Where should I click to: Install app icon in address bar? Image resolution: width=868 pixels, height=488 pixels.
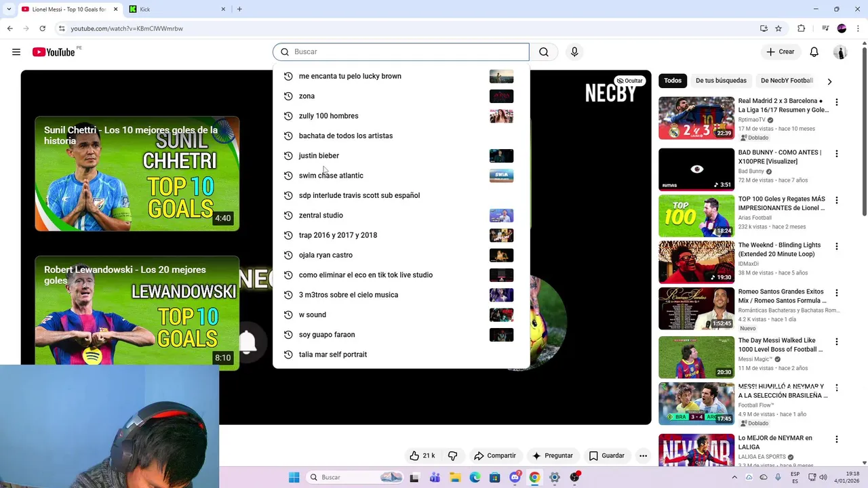click(x=764, y=28)
